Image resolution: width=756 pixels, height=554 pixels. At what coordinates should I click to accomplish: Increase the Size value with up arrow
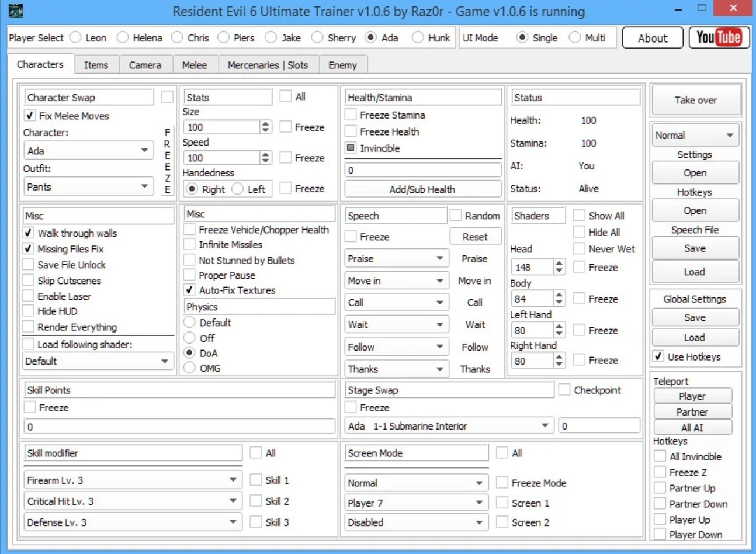point(266,124)
